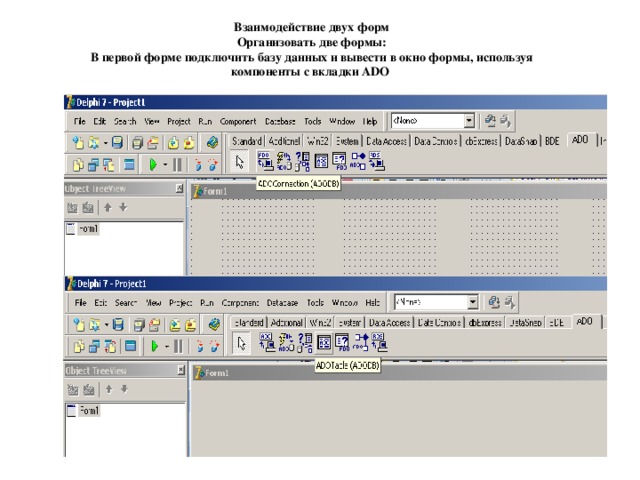The image size is (640, 480).
Task: Select ADOQuery component in lower Delphi window
Action: (x=342, y=342)
